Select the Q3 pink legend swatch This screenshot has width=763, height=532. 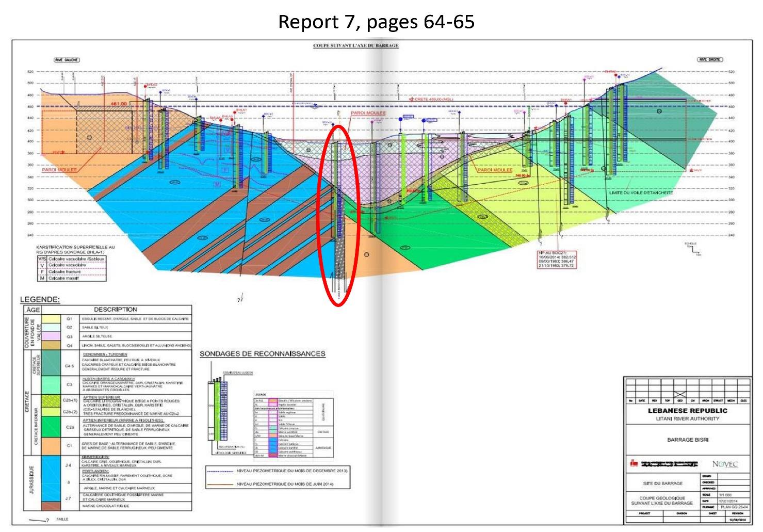click(x=51, y=336)
